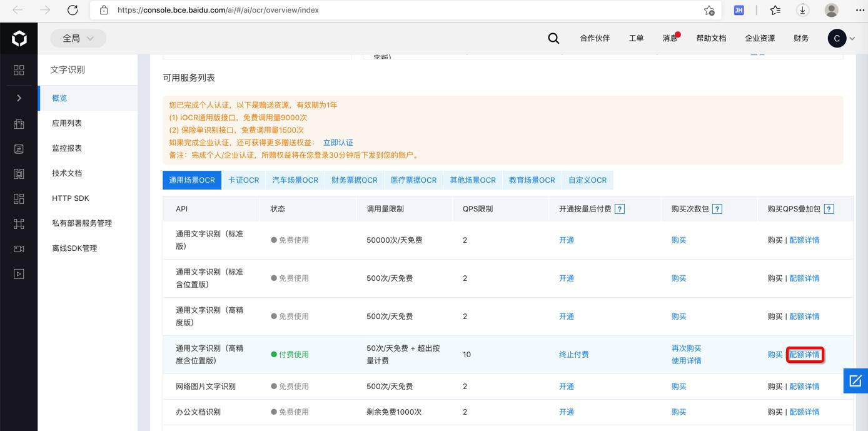
Task: Open 企业资源 in the top navigation
Action: (x=760, y=38)
